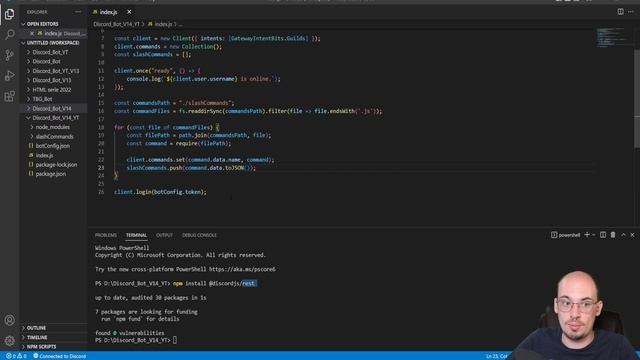The image size is (640, 360).
Task: Open package.json file
Action: point(53,174)
